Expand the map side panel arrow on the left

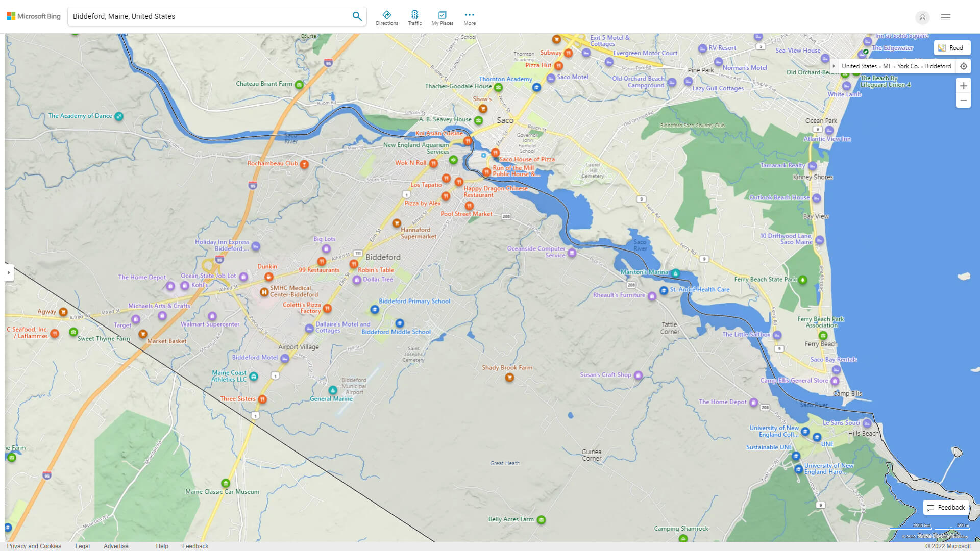8,273
